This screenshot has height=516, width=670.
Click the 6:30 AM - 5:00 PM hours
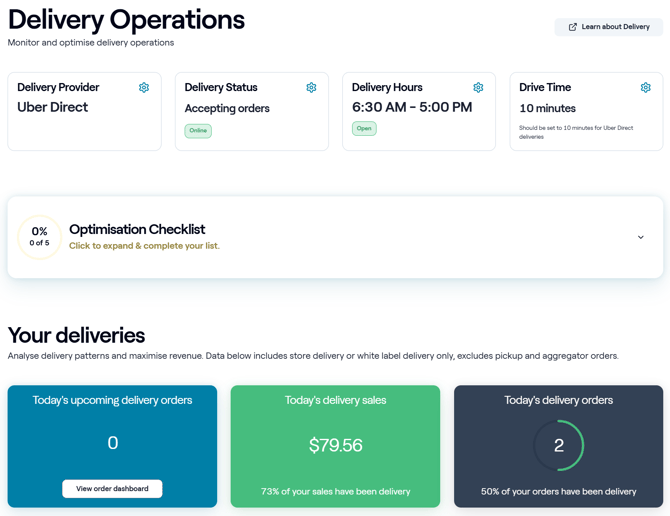pyautogui.click(x=412, y=107)
